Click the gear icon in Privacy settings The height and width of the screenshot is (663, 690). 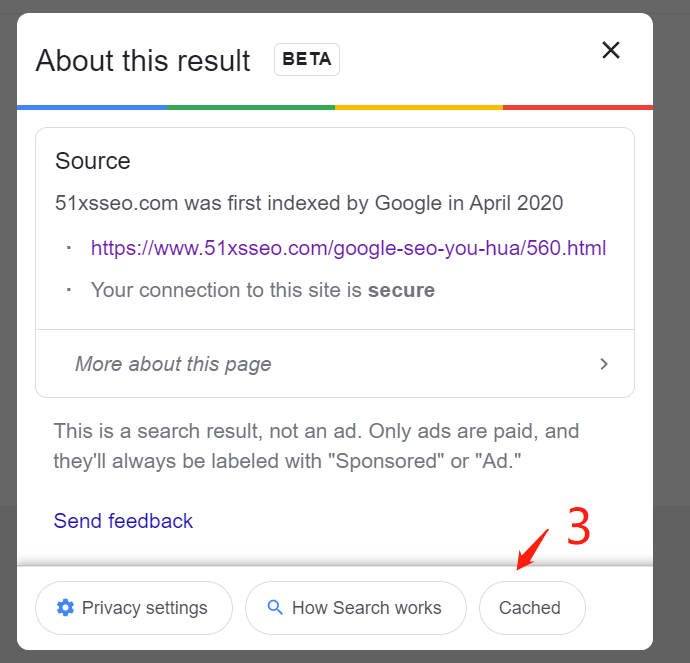point(66,608)
